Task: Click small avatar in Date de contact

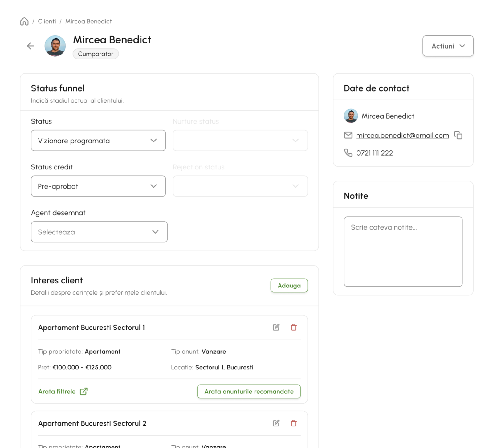Action: [x=351, y=116]
